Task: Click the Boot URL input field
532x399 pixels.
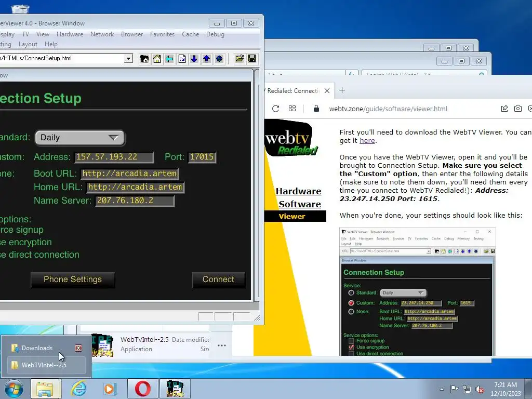Action: click(129, 174)
